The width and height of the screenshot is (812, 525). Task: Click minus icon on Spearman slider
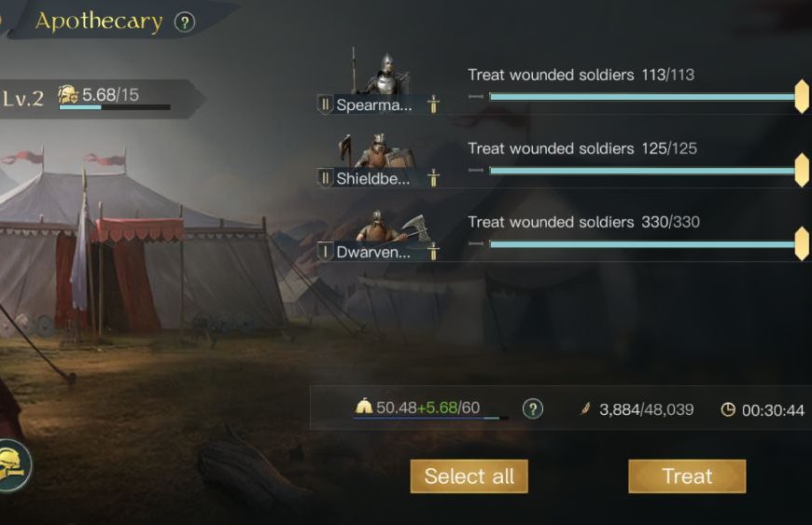[476, 96]
